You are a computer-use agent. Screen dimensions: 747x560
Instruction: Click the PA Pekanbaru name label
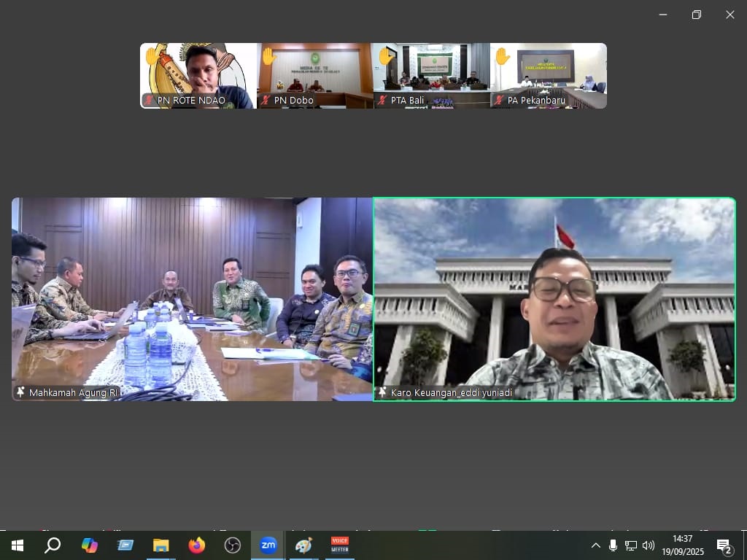click(536, 101)
